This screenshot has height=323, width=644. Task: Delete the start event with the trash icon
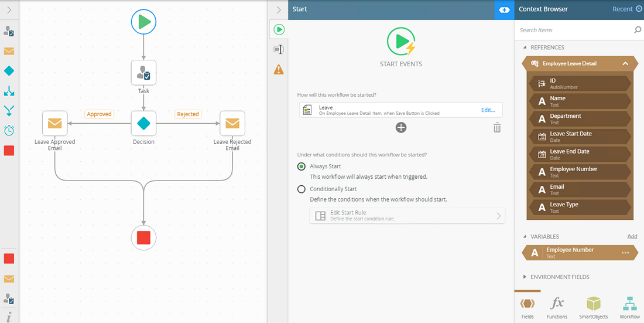click(x=496, y=127)
